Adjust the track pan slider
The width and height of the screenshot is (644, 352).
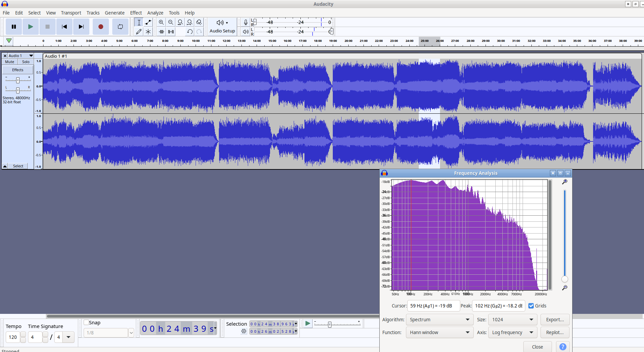[x=18, y=90]
